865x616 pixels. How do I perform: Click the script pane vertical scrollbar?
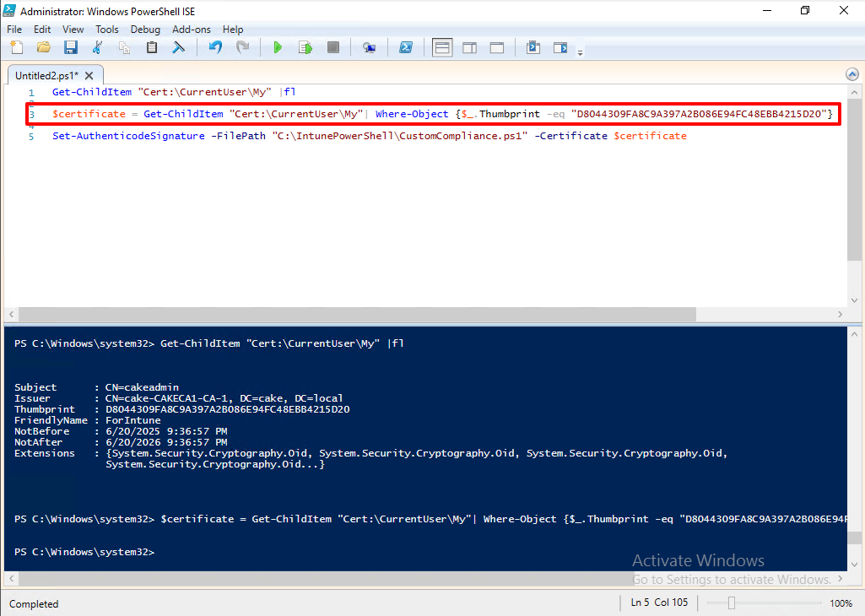point(854,179)
